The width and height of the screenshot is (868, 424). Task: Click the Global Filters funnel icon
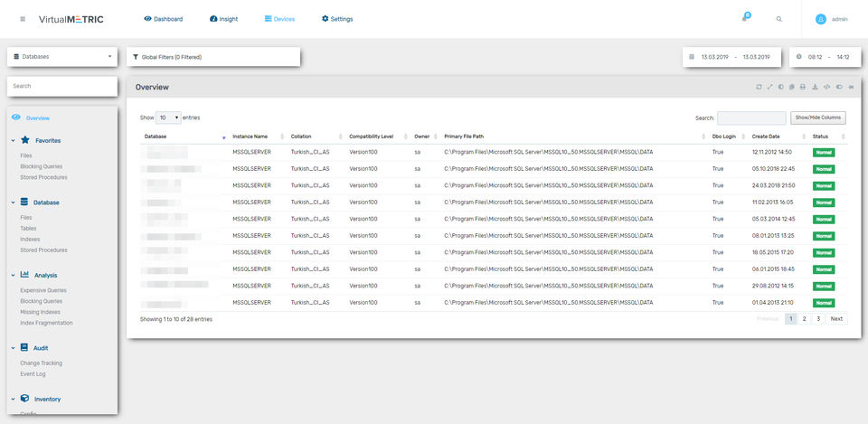[x=136, y=57]
